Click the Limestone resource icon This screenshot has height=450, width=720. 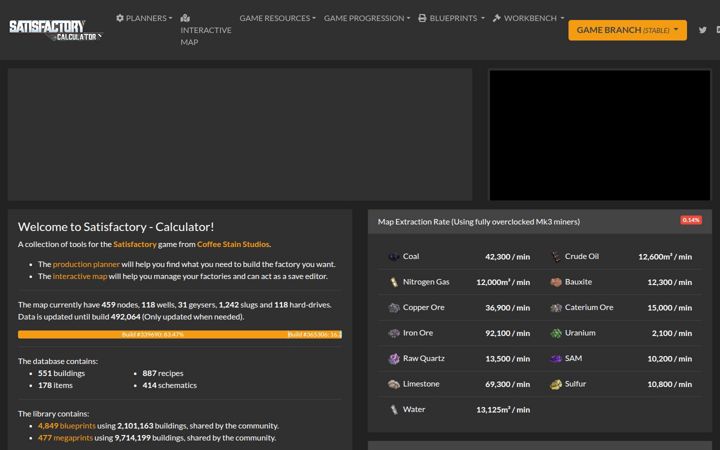394,384
